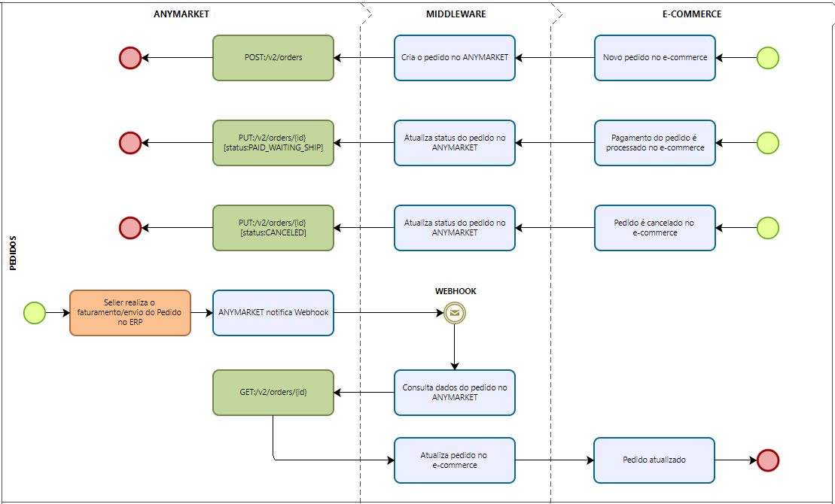Viewport: 835px width, 504px height.
Task: Select the red end event after Pedido atualizado
Action: 767,460
